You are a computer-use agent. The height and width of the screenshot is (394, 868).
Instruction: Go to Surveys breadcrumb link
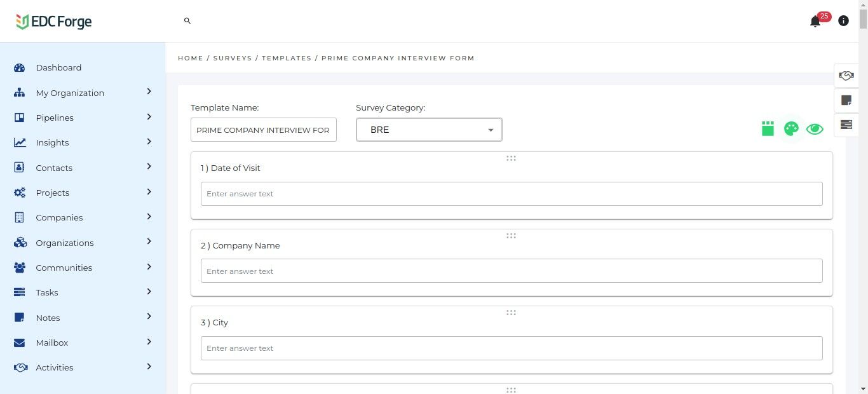pyautogui.click(x=233, y=58)
